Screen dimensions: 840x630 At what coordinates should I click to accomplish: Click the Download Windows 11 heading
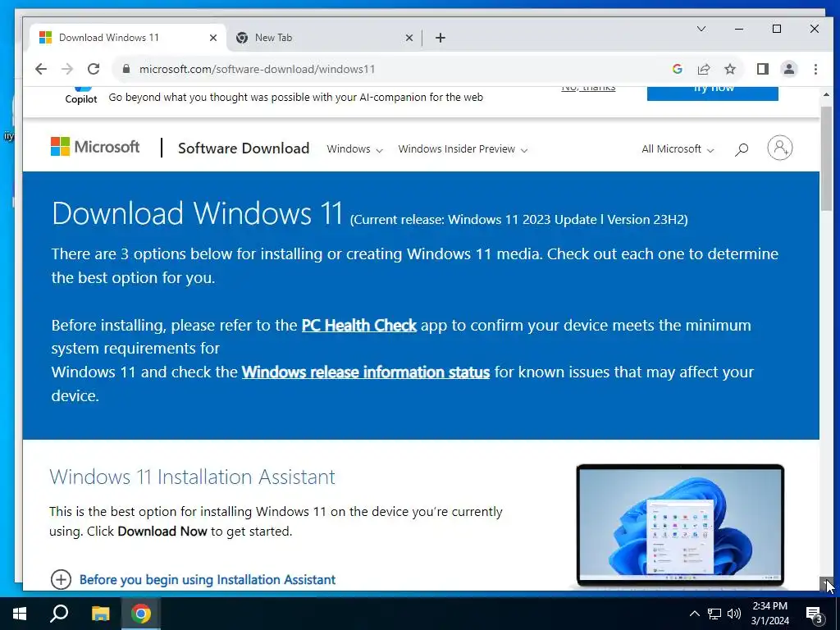[197, 213]
